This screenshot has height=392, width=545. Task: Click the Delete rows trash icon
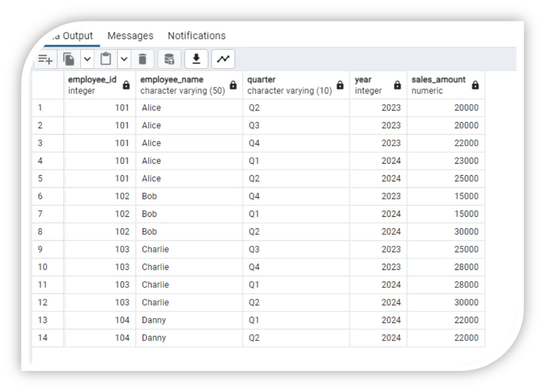point(143,59)
